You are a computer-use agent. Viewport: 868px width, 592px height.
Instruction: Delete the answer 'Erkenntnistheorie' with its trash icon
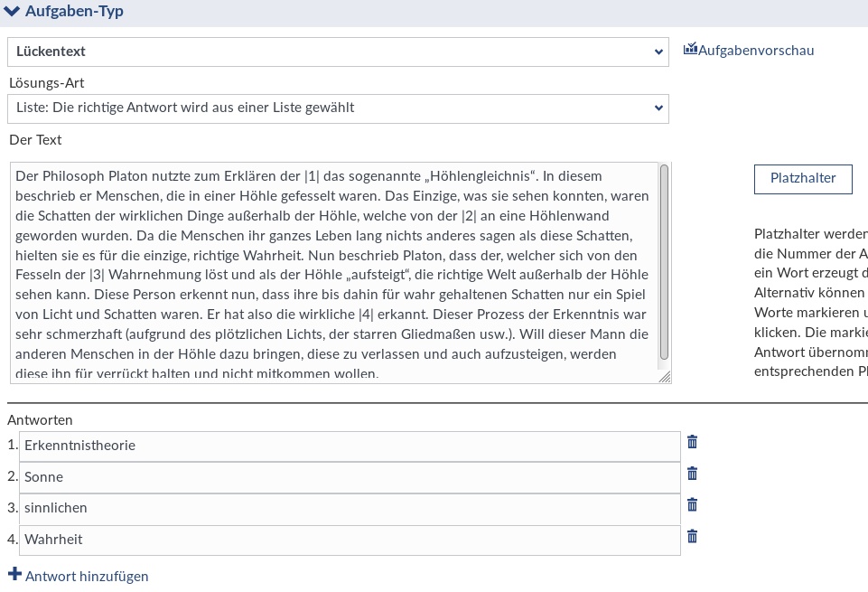coord(692,442)
